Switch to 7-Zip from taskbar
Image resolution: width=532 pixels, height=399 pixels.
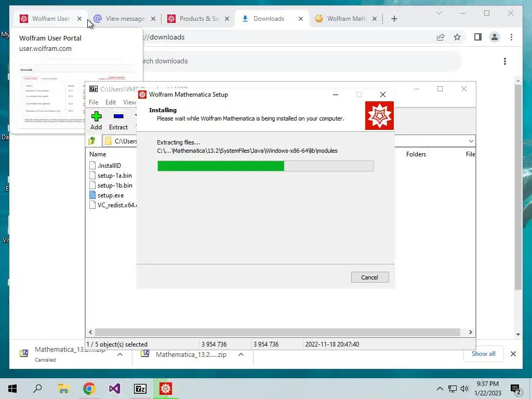140,389
